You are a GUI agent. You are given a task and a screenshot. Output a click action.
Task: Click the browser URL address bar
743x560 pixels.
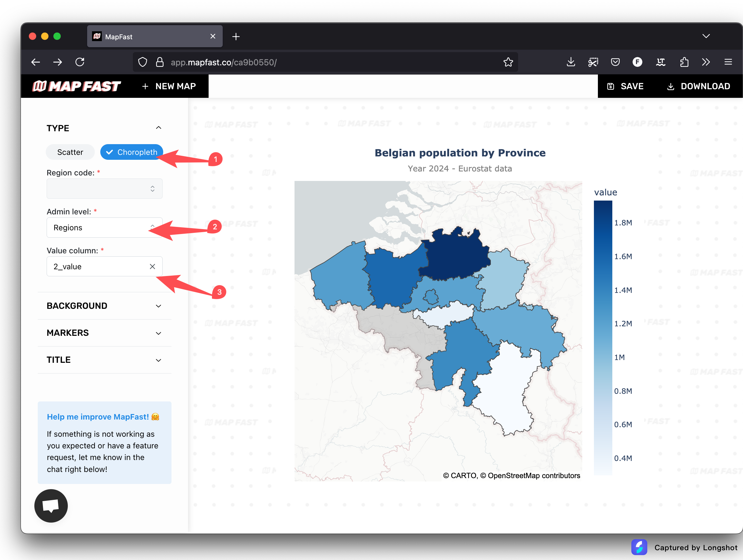click(325, 62)
